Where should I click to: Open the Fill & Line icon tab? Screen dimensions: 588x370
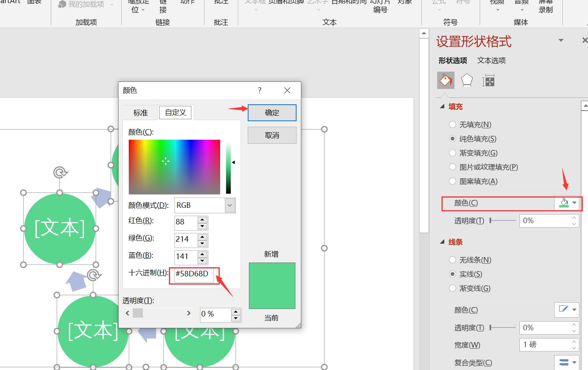point(445,81)
